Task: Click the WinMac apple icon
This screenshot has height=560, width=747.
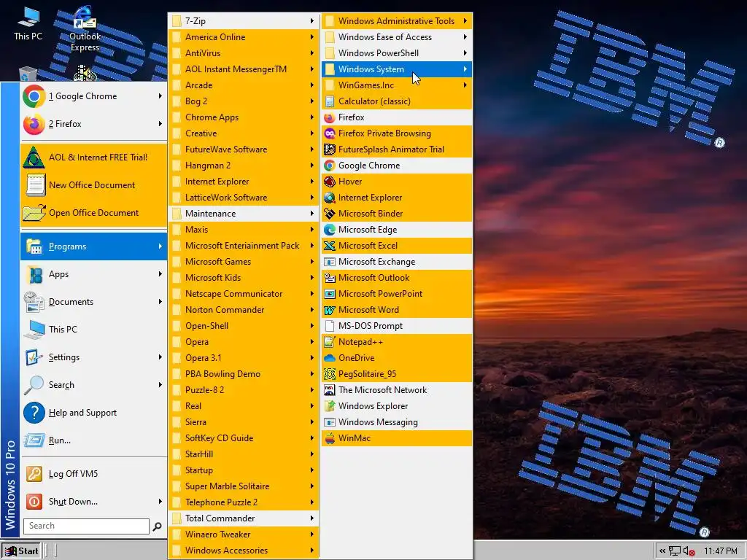Action: pyautogui.click(x=329, y=438)
